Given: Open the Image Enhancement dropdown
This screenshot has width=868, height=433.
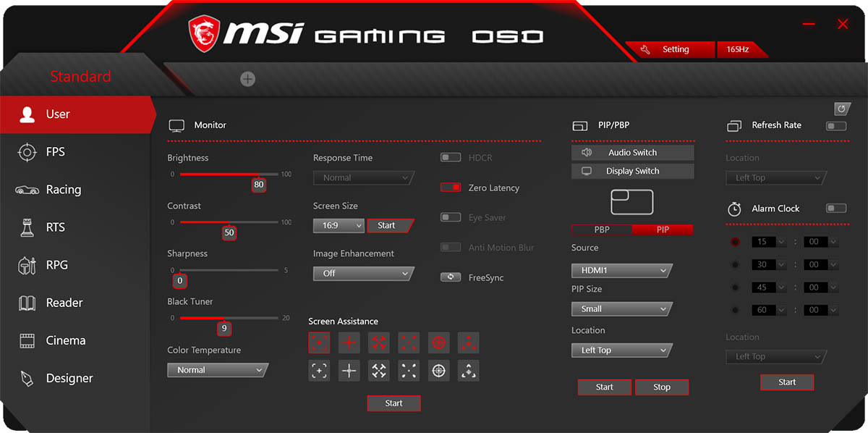Looking at the screenshot, I should [363, 274].
